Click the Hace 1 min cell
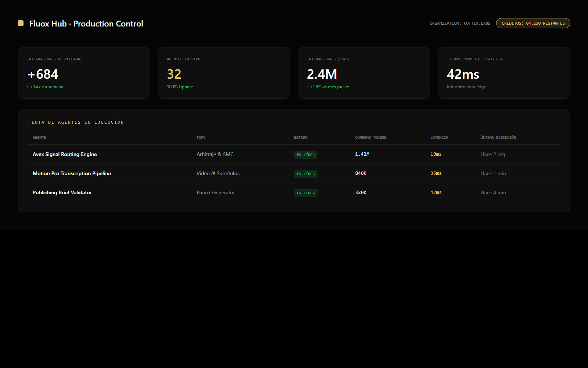Screen dimensions: 588x368 pos(493,173)
